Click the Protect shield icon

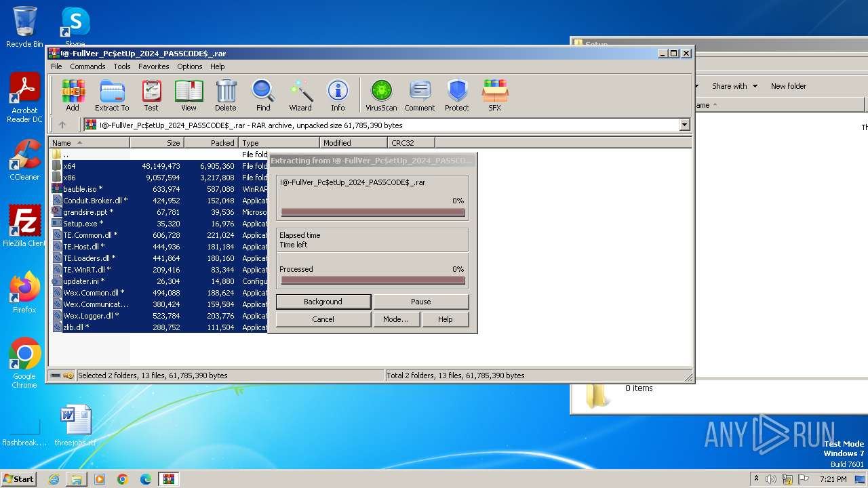(457, 95)
